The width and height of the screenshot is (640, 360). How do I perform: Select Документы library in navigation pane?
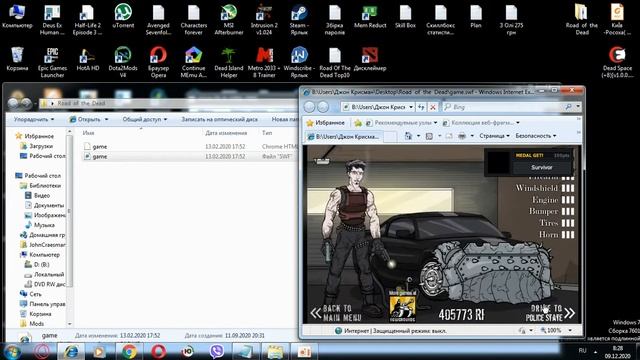point(49,205)
